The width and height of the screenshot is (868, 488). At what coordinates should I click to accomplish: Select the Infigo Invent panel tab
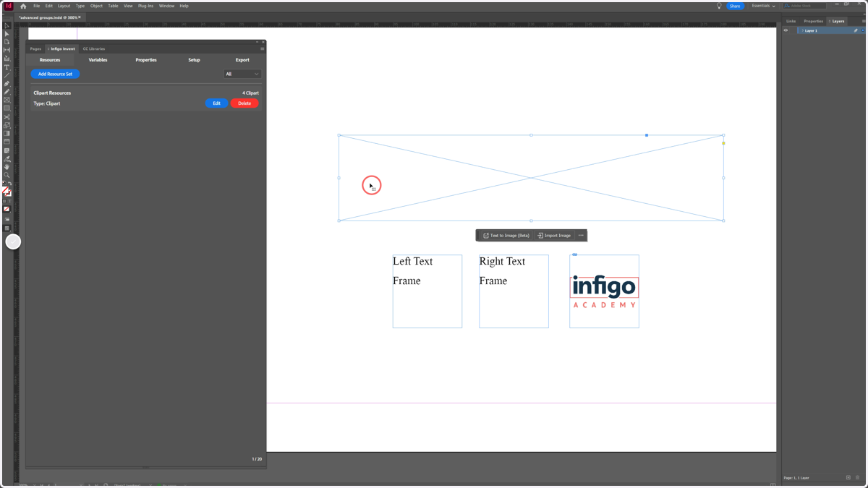tap(62, 48)
